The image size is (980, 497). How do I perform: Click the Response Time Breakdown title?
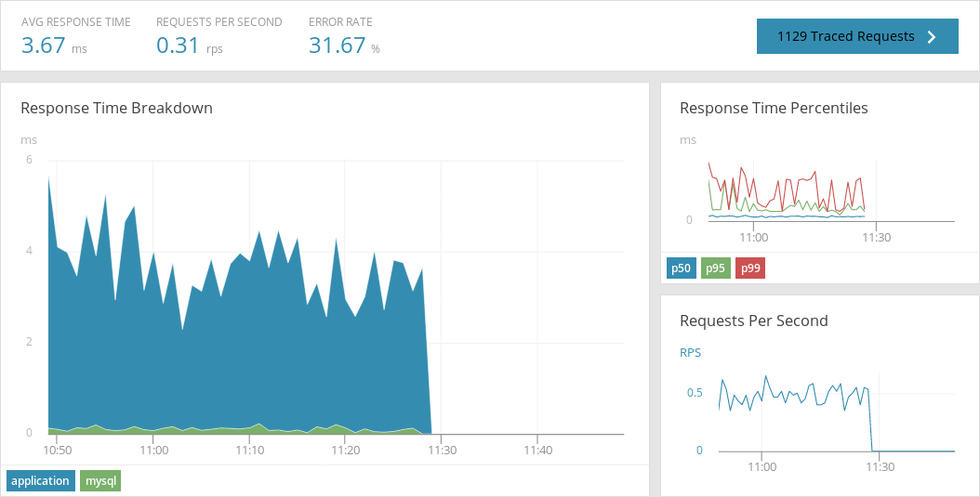(x=117, y=108)
